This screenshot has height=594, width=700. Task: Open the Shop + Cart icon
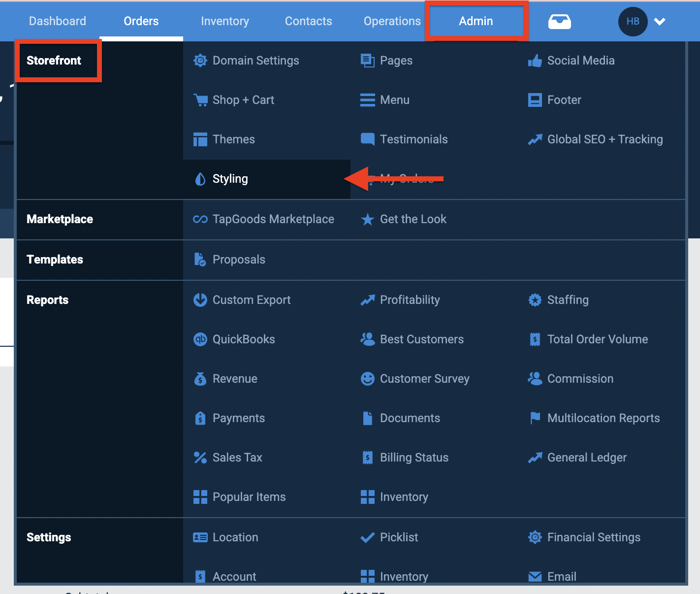click(x=200, y=100)
